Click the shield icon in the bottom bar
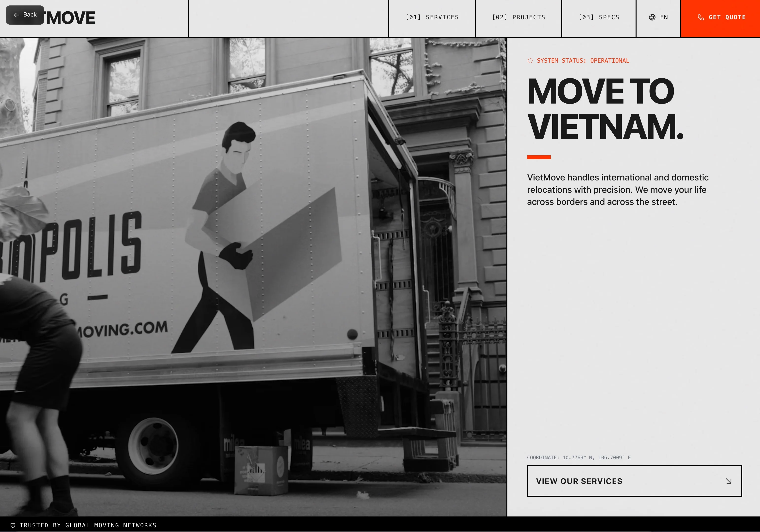The width and height of the screenshot is (760, 532). (x=13, y=525)
